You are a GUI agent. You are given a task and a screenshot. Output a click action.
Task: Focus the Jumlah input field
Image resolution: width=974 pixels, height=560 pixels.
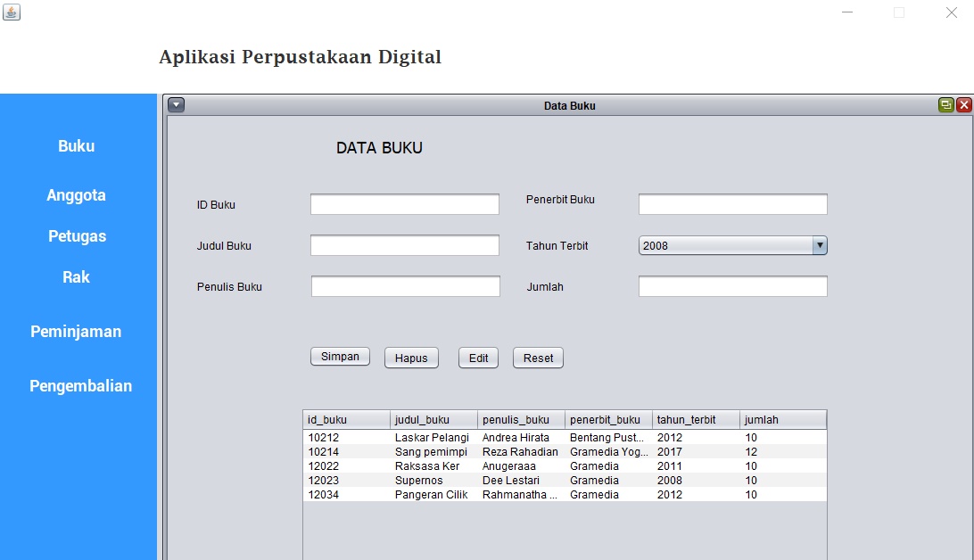(x=732, y=286)
